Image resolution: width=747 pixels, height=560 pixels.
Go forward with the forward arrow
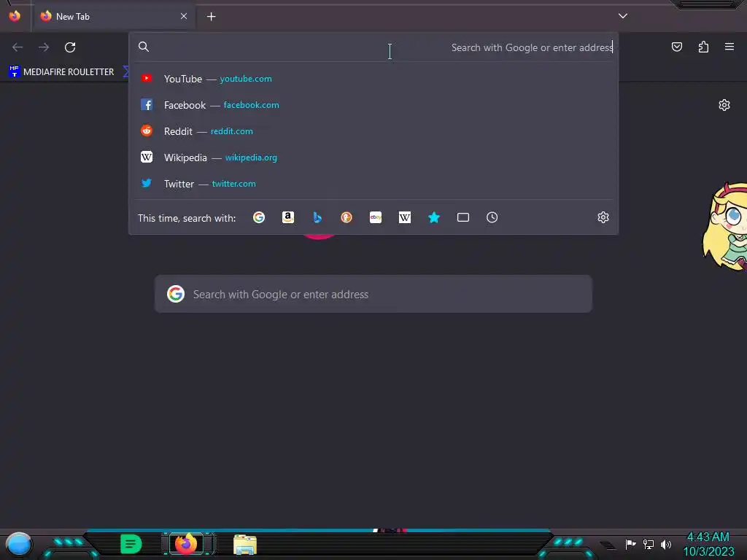44,47
